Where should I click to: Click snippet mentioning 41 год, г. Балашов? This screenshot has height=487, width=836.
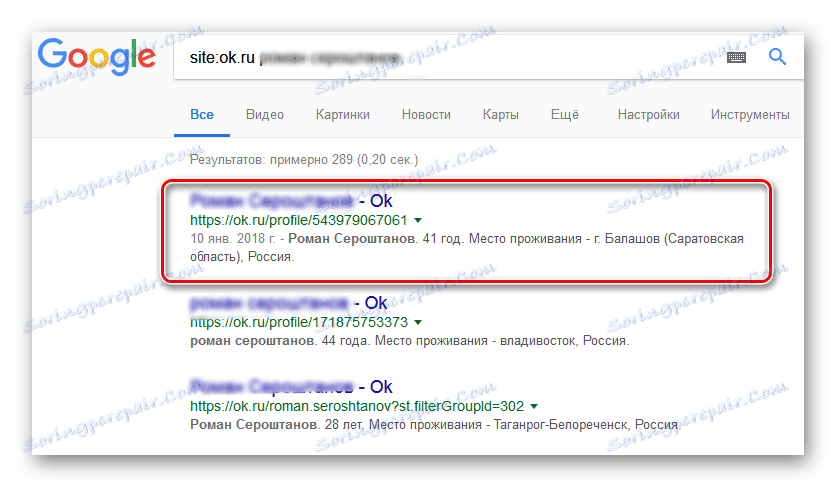coord(467,248)
